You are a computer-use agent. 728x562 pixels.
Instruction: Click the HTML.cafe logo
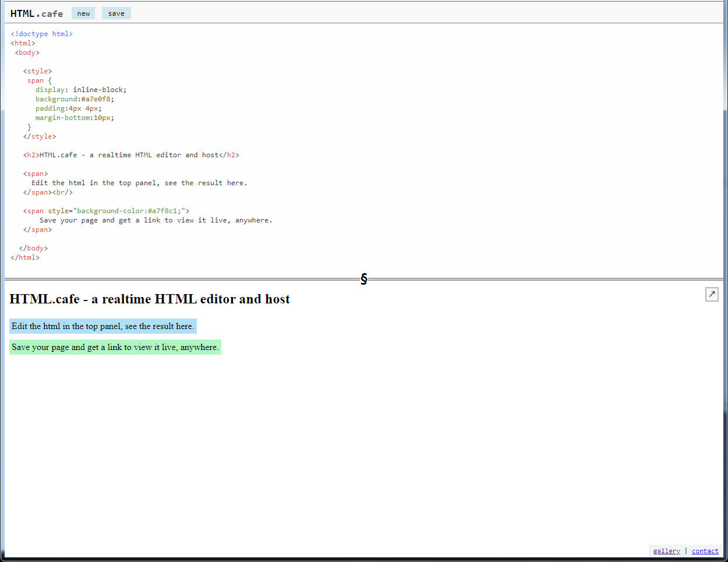pos(36,13)
